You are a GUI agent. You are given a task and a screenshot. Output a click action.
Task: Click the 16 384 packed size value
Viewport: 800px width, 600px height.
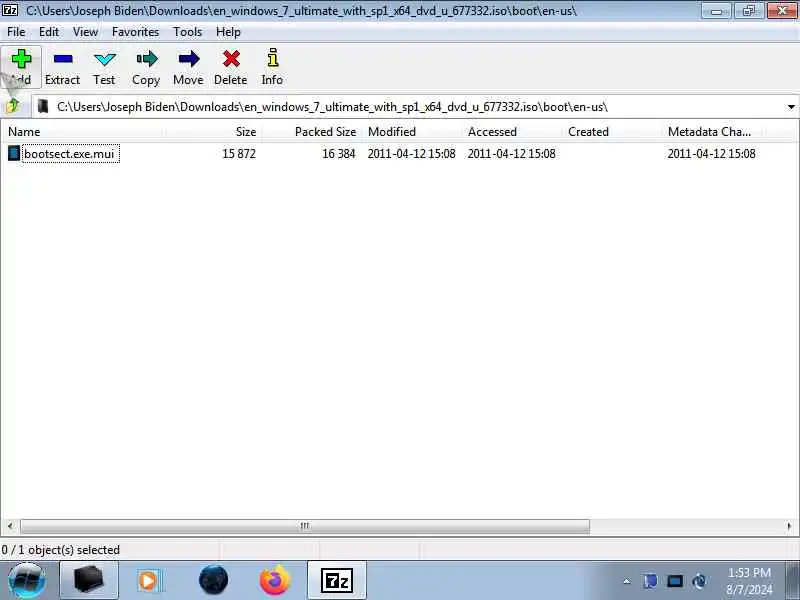(x=338, y=154)
